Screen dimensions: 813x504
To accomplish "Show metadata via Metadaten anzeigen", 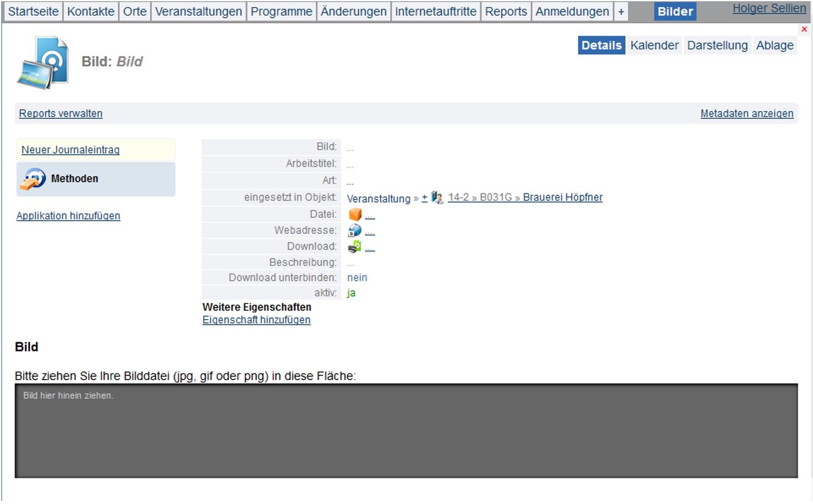I will point(746,113).
